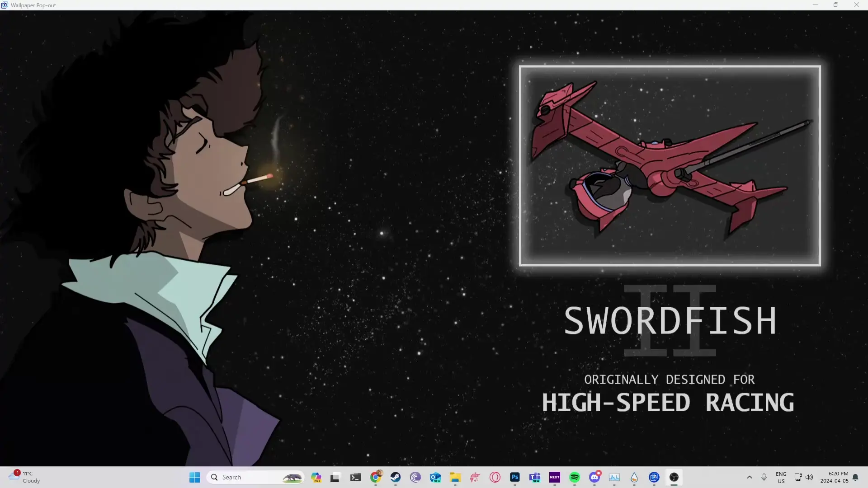Open File Explorer from the taskbar
868x488 pixels.
pos(455,478)
